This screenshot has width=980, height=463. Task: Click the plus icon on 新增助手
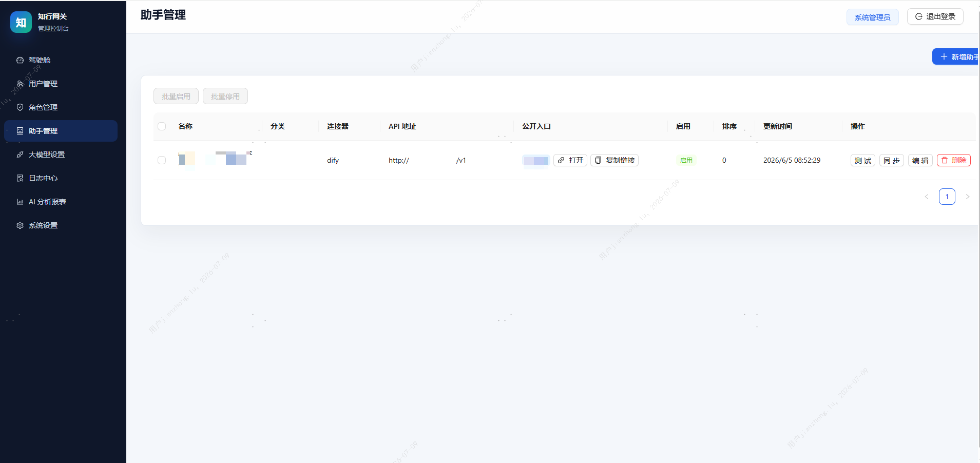click(x=944, y=56)
